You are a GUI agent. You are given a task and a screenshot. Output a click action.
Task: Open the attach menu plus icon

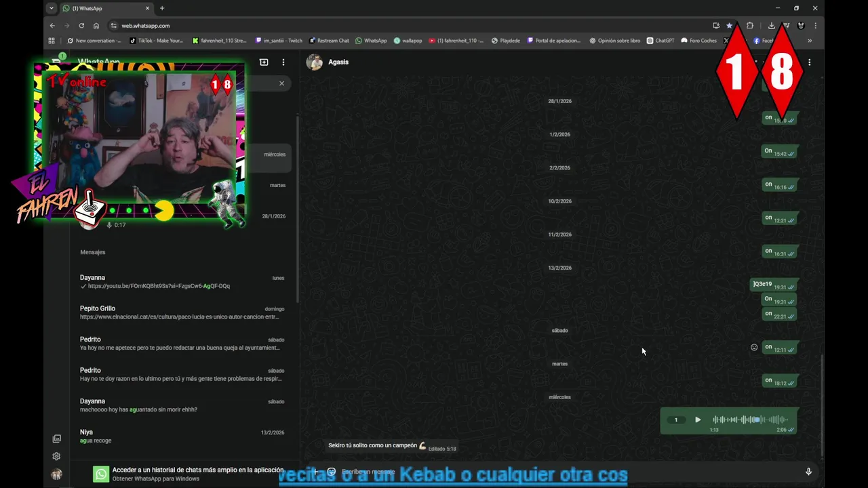pyautogui.click(x=315, y=472)
